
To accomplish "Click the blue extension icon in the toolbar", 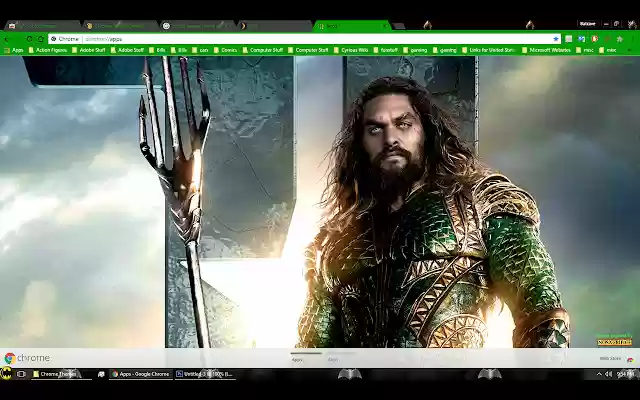I will pyautogui.click(x=582, y=39).
